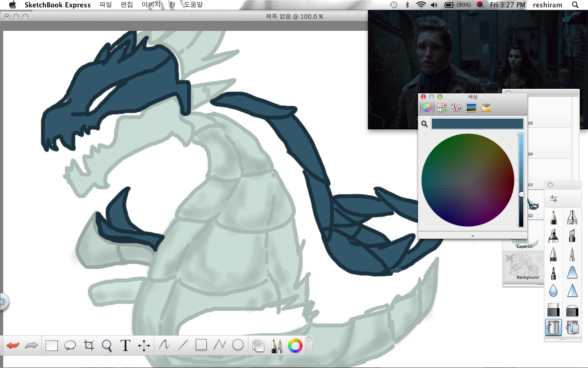Click the red Undo arrow
This screenshot has width=588, height=368.
pos(13,345)
